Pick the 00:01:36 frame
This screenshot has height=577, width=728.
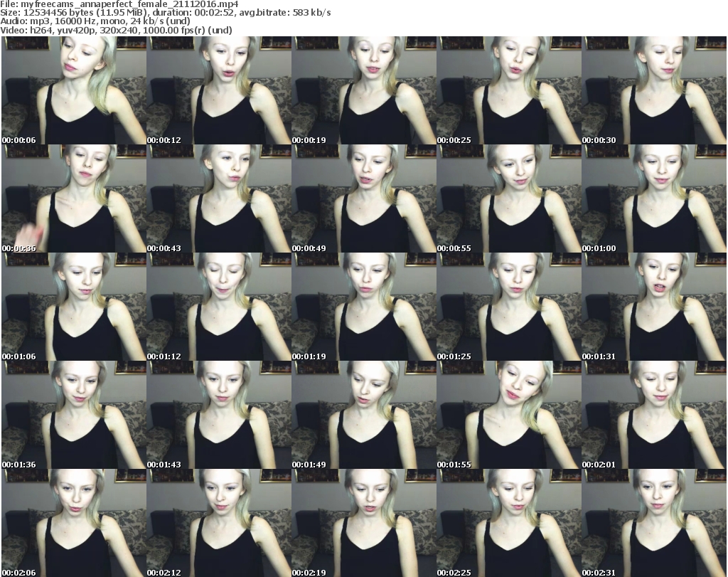[x=74, y=415]
